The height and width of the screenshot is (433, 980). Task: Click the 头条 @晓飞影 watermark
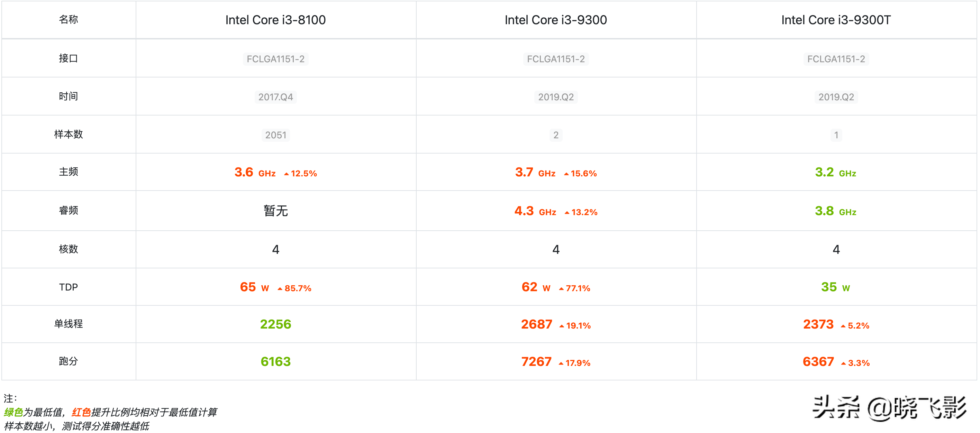click(x=889, y=408)
